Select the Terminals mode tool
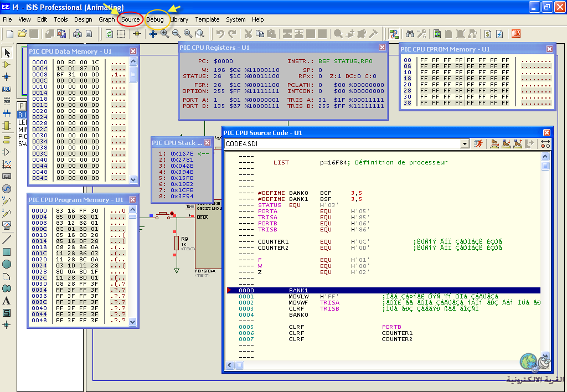This screenshot has width=567, height=392. [7, 139]
